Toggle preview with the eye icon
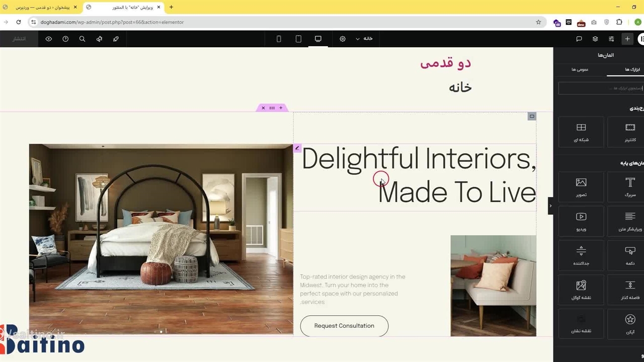The image size is (644, 362). 49,39
